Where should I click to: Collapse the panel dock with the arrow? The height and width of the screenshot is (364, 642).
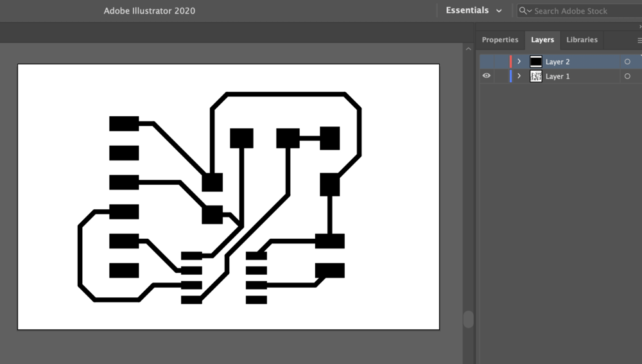pyautogui.click(x=640, y=26)
